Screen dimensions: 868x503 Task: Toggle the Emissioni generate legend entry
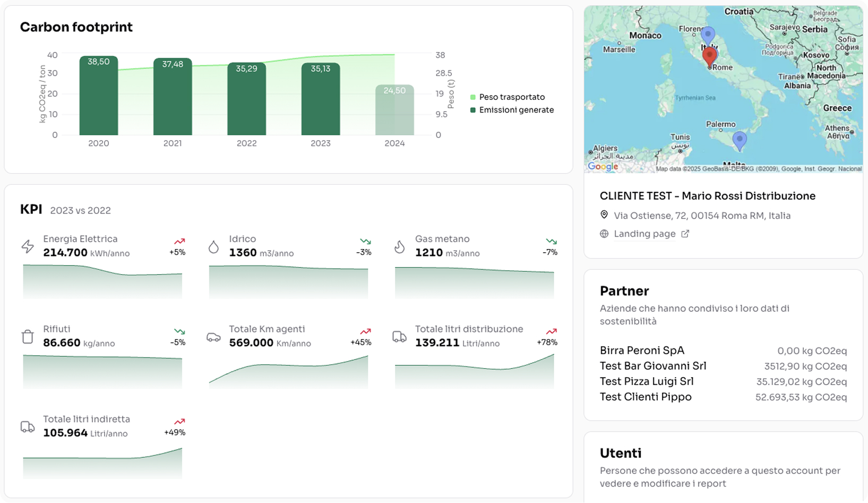[x=515, y=110]
